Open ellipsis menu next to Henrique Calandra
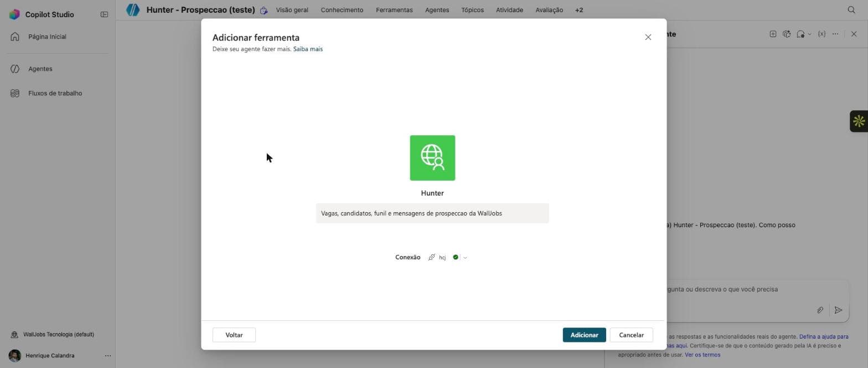868x368 pixels. [x=108, y=356]
